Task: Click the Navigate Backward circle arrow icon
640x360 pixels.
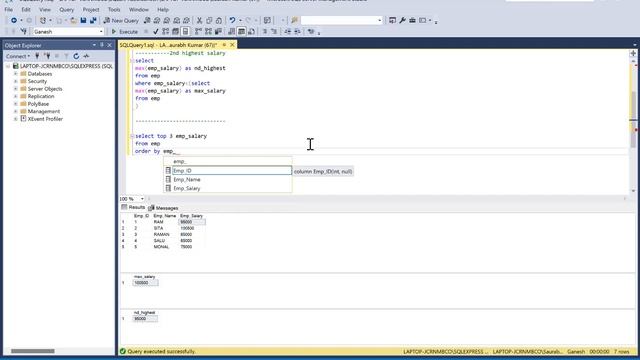Action: [14, 20]
